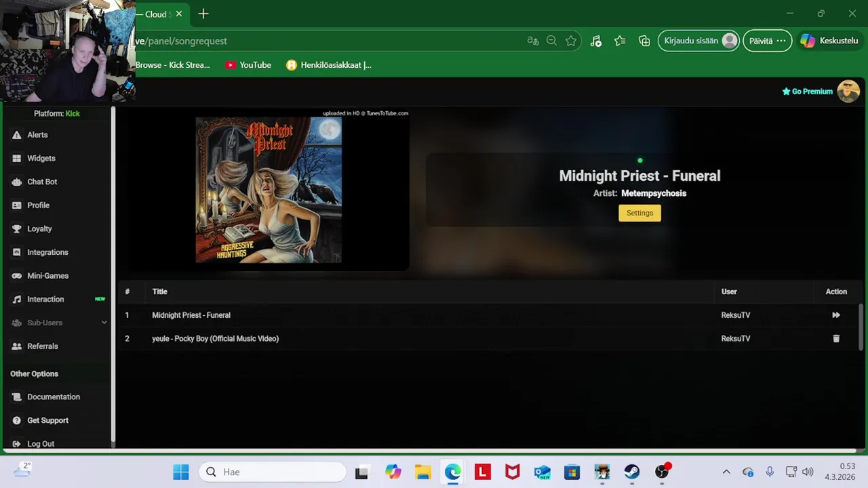Screen dimensions: 868x488
Task: Delete the yeule - Pocky Boy request
Action: coord(836,338)
